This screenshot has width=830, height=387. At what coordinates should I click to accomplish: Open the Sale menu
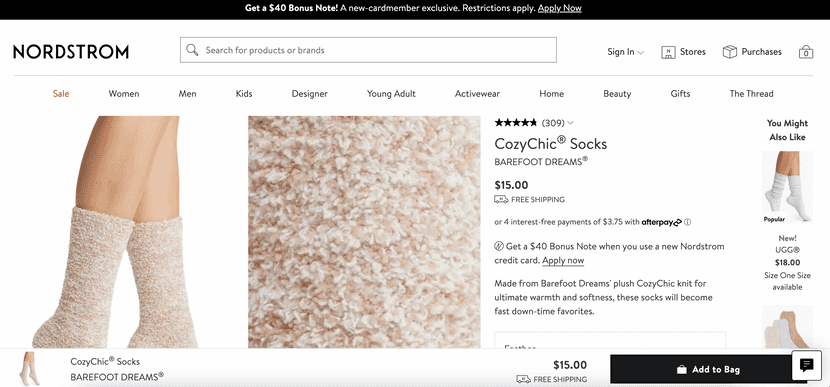(x=61, y=94)
